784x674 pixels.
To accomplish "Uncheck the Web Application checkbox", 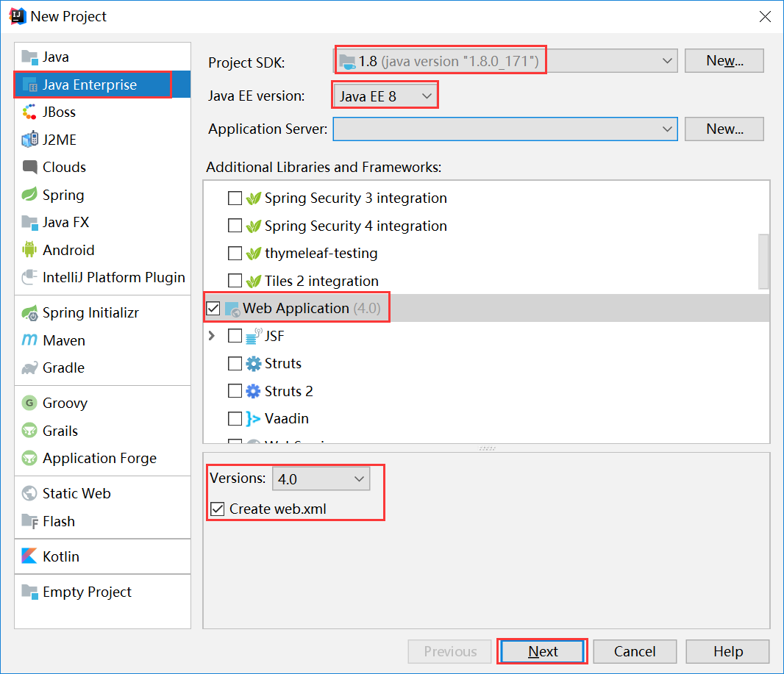I will click(x=213, y=308).
